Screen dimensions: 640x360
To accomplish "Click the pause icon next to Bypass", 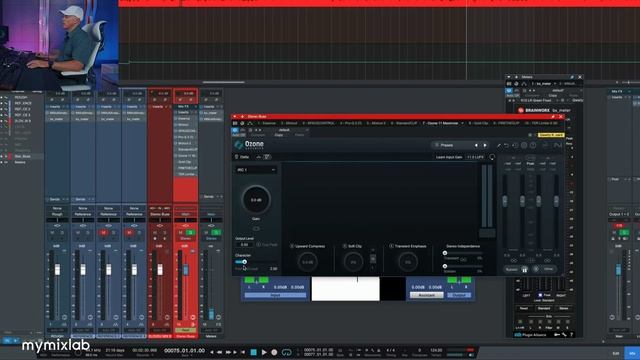I will tap(524, 269).
